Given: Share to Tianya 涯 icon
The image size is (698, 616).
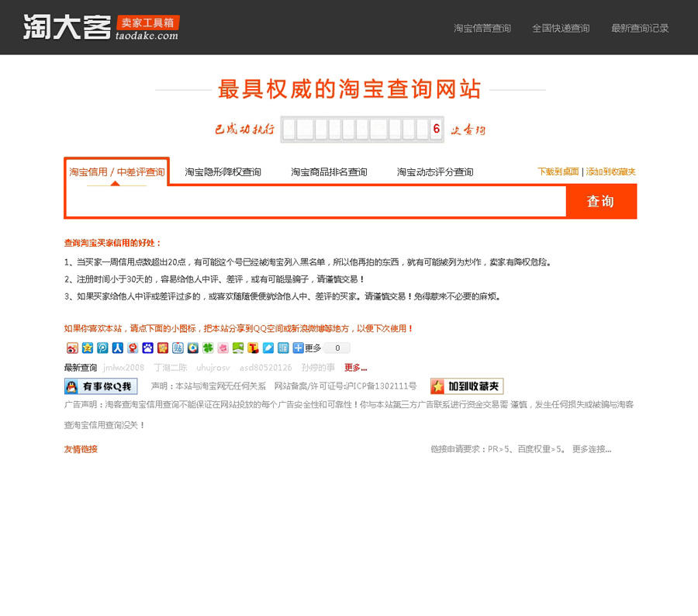Looking at the screenshot, I should click(x=283, y=348).
